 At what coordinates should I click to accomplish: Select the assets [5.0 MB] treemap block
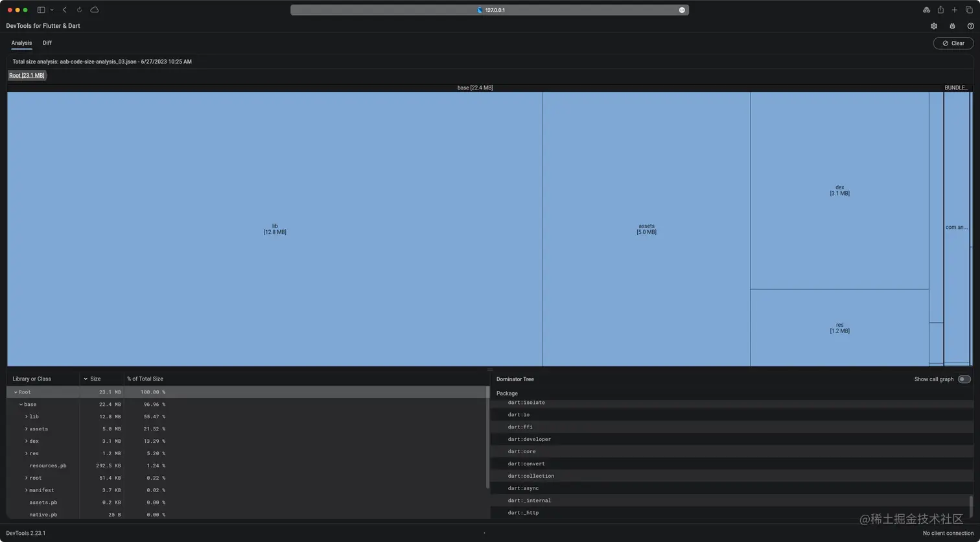point(646,229)
